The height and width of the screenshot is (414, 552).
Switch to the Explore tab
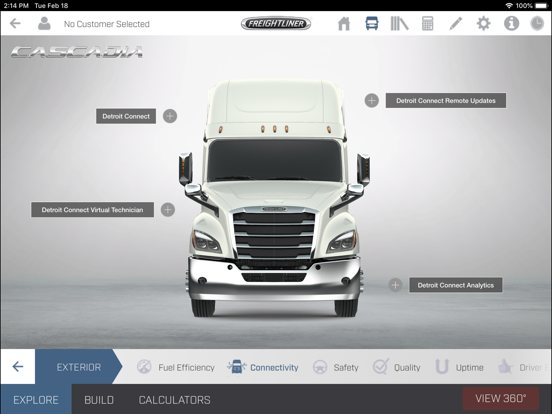click(x=36, y=399)
